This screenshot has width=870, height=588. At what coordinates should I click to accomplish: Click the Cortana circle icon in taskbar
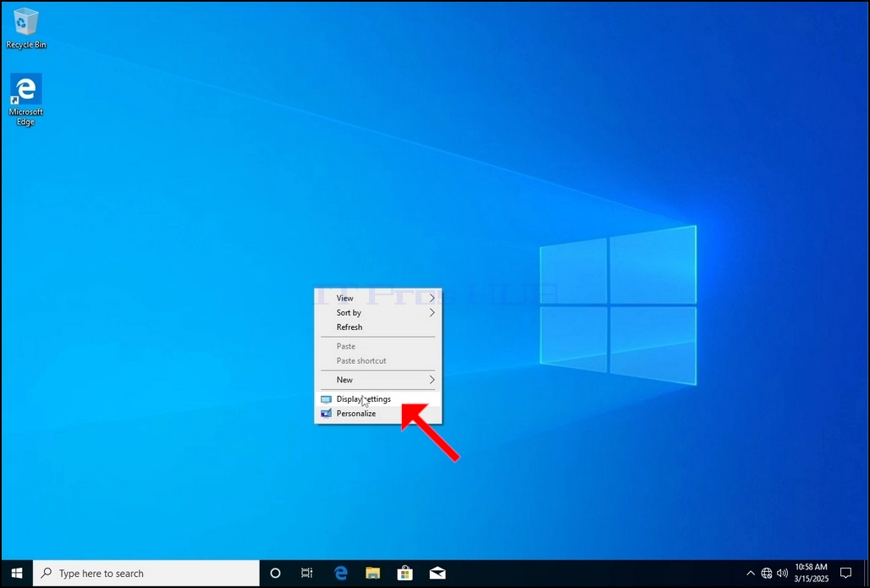(275, 573)
